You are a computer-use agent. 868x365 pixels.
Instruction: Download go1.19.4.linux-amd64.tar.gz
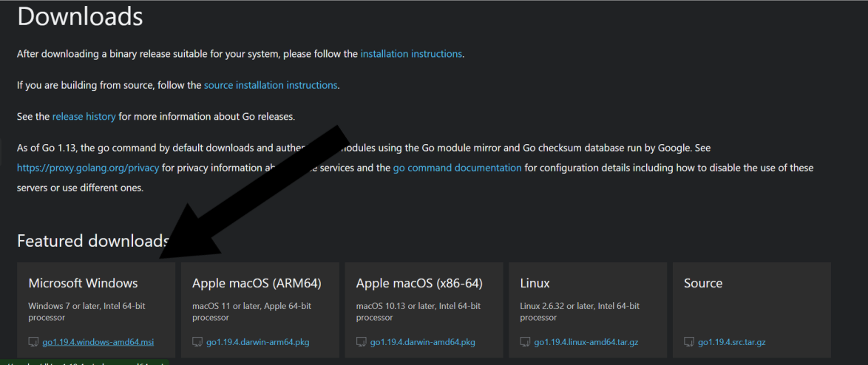click(586, 342)
